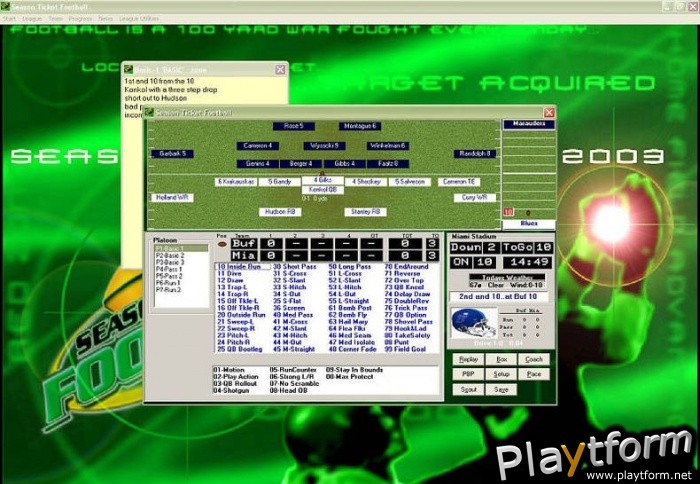Click the Holland WR player box
This screenshot has height=484, width=700.
point(172,197)
